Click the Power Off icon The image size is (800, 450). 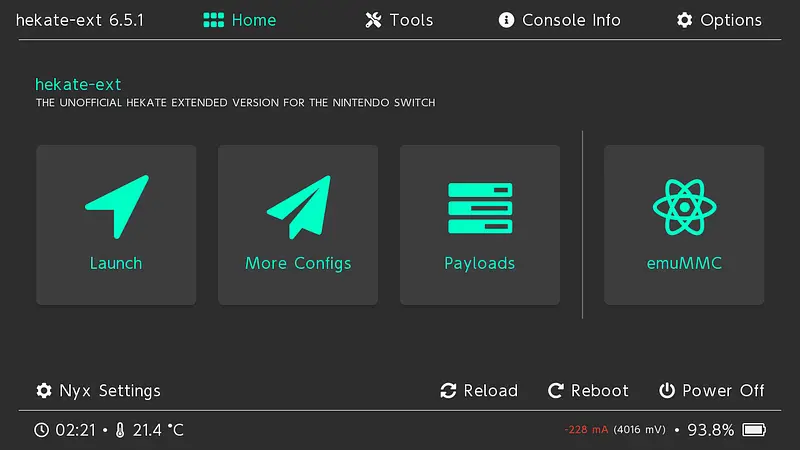pos(667,390)
